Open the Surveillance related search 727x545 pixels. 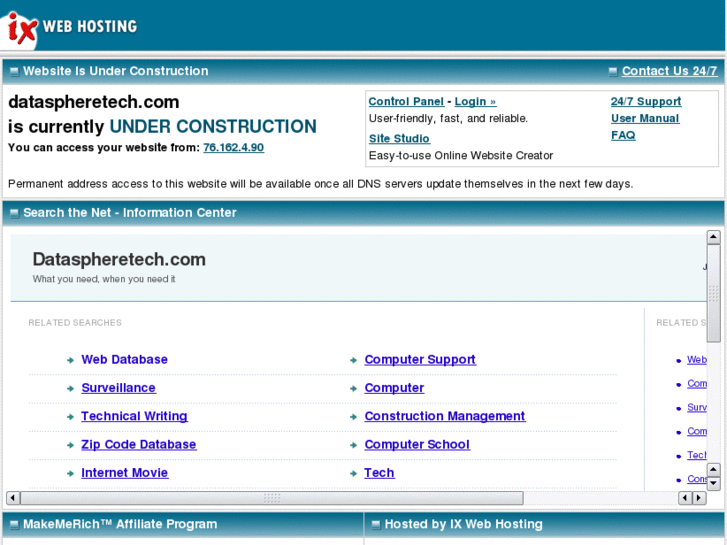(119, 388)
